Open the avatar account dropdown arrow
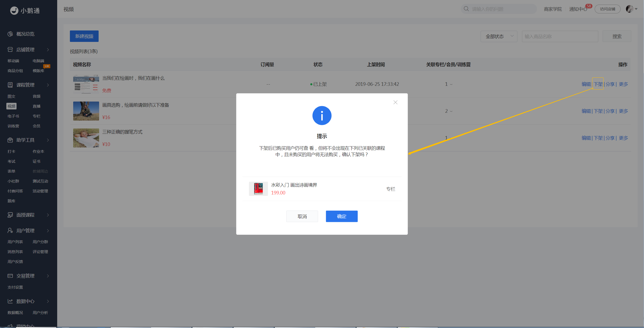Image resolution: width=644 pixels, height=328 pixels. (x=636, y=9)
